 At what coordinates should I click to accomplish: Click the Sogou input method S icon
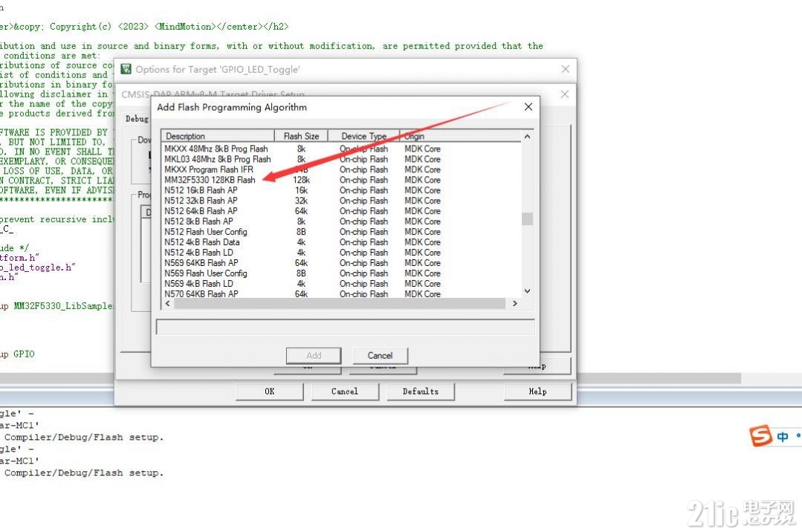(760, 436)
